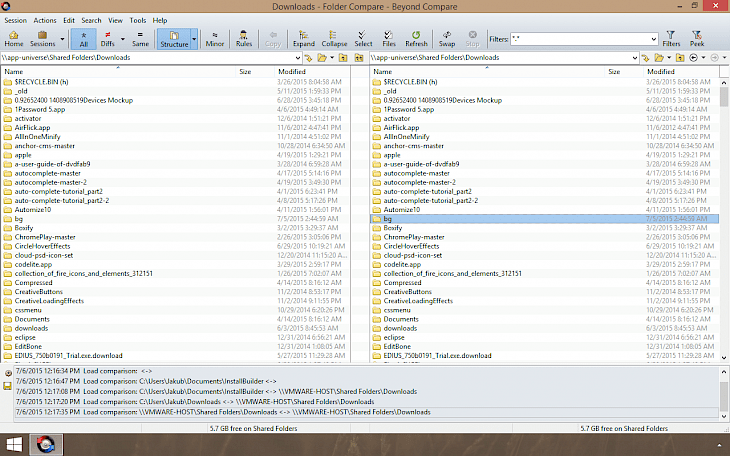Screen dimensions: 730x456
Task: Click left pane path edit arrow icon
Action: (308, 58)
